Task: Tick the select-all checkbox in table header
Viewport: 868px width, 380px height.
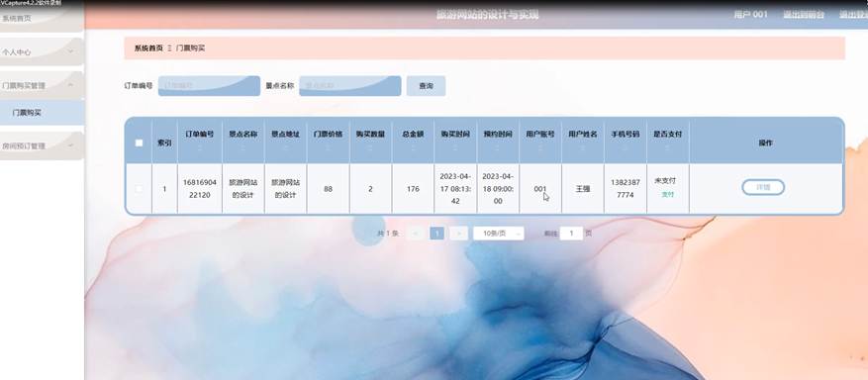Action: 139,142
